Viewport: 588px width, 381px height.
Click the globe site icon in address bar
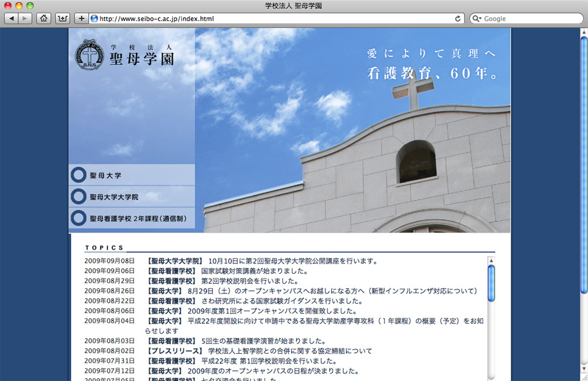pyautogui.click(x=94, y=18)
